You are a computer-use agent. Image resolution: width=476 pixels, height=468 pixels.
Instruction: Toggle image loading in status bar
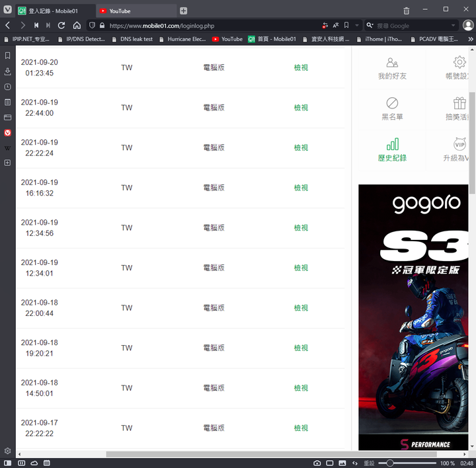(x=342, y=463)
